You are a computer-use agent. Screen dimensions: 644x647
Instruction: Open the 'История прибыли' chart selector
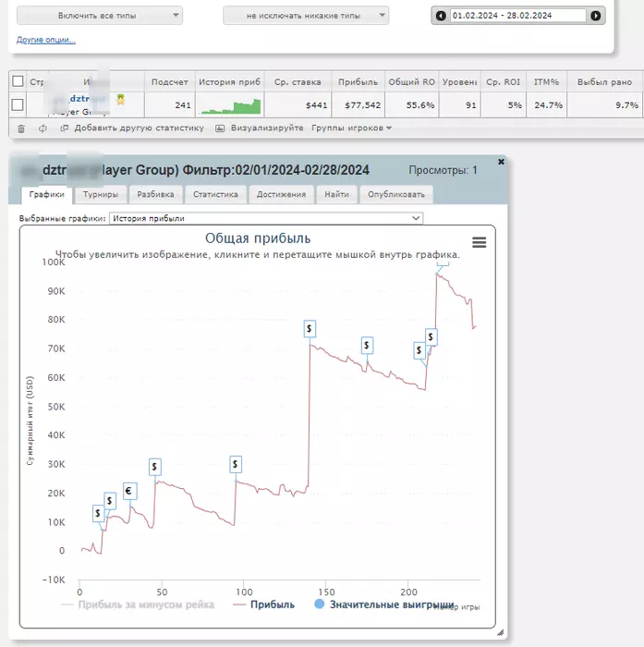point(266,218)
